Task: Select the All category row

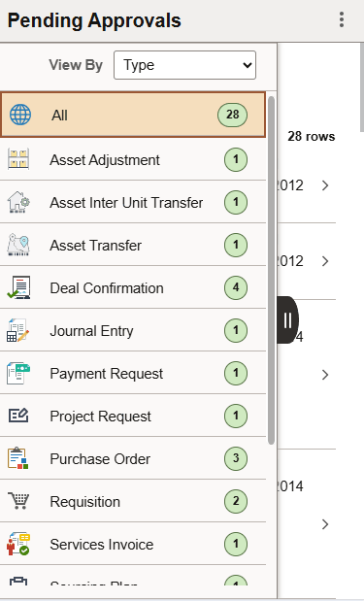Action: 133,115
